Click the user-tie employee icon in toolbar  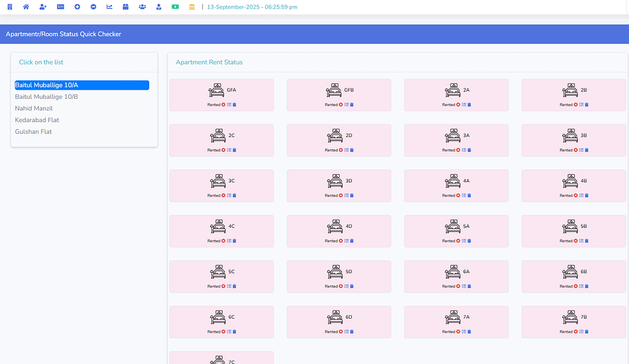click(x=159, y=7)
